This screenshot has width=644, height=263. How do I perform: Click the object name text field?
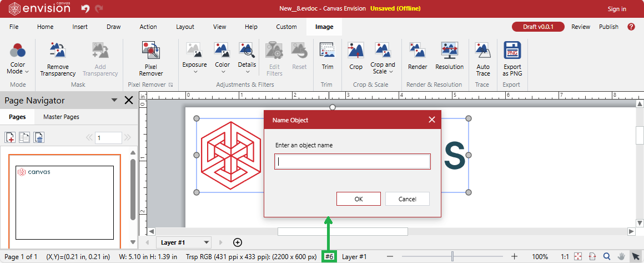[353, 161]
